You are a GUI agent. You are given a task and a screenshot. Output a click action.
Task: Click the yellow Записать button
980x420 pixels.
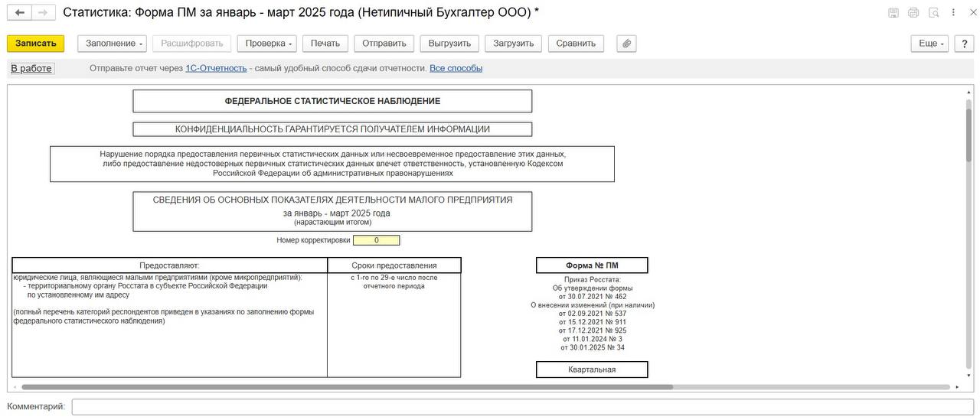pyautogui.click(x=36, y=44)
